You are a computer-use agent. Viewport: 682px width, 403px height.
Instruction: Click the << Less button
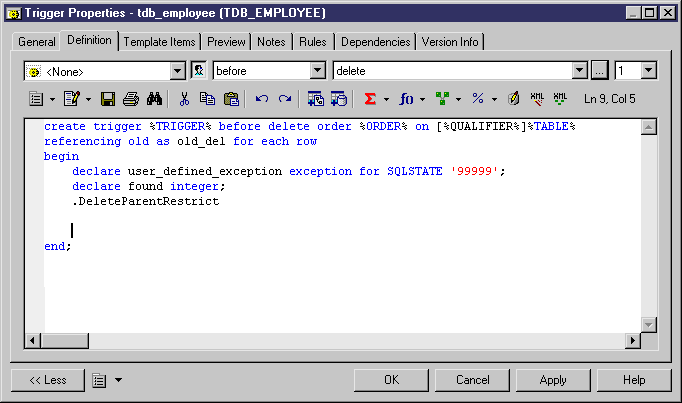pos(48,380)
